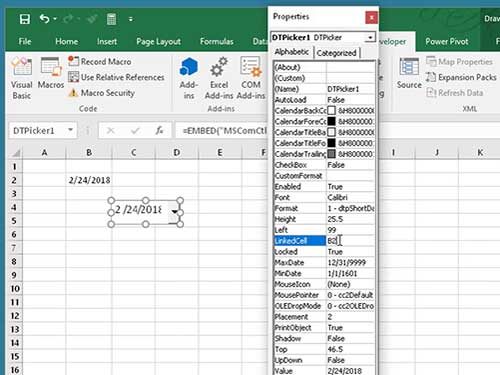Click the calculator icon in the quick access toolbar
This screenshot has height=375, width=500.
coord(111,19)
